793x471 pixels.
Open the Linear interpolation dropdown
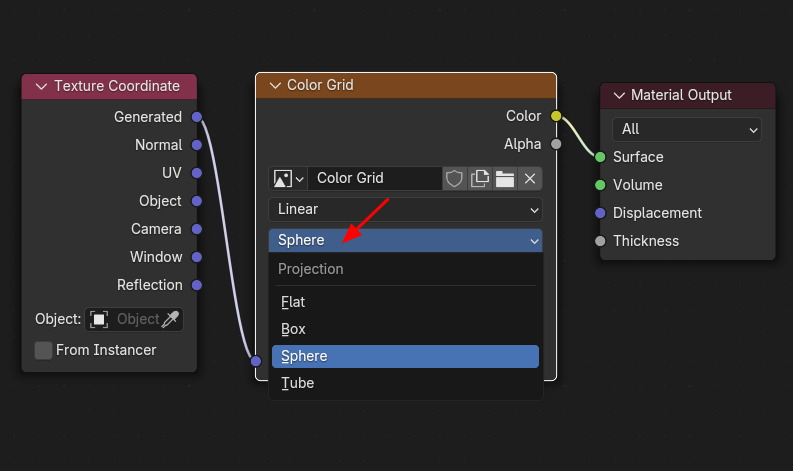pos(405,209)
